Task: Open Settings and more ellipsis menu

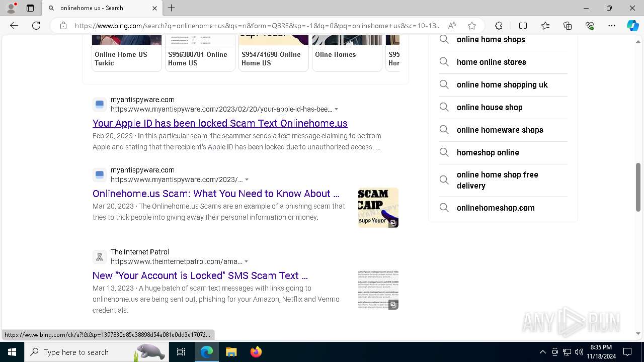Action: pyautogui.click(x=612, y=26)
